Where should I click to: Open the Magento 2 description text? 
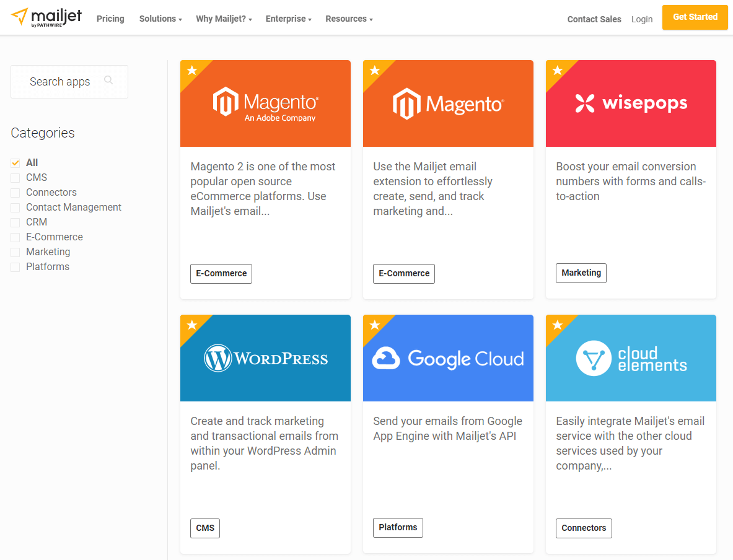point(263,189)
